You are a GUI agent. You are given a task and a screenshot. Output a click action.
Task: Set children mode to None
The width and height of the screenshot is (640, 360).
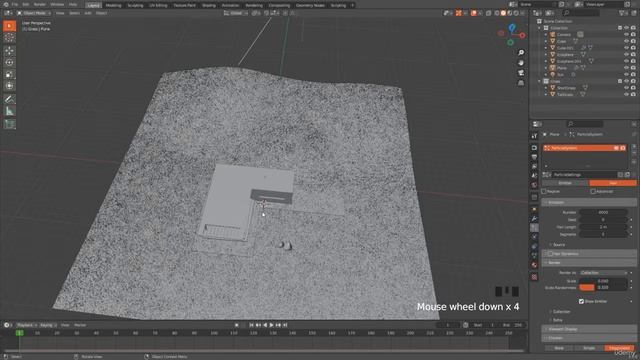559,348
